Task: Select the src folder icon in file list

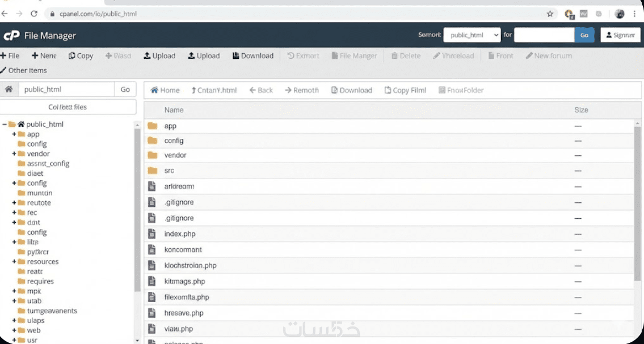Action: (153, 171)
